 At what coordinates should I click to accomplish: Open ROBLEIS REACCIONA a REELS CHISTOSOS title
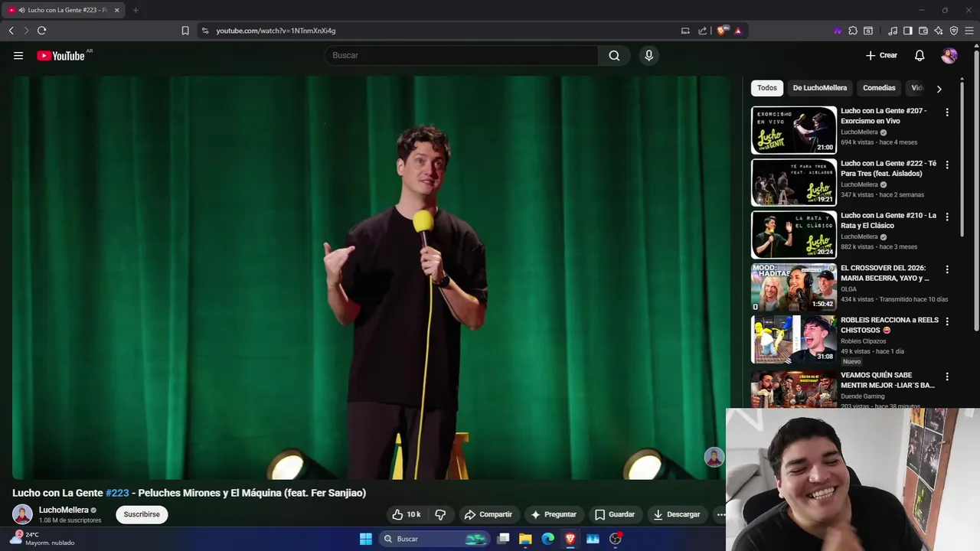pos(889,325)
